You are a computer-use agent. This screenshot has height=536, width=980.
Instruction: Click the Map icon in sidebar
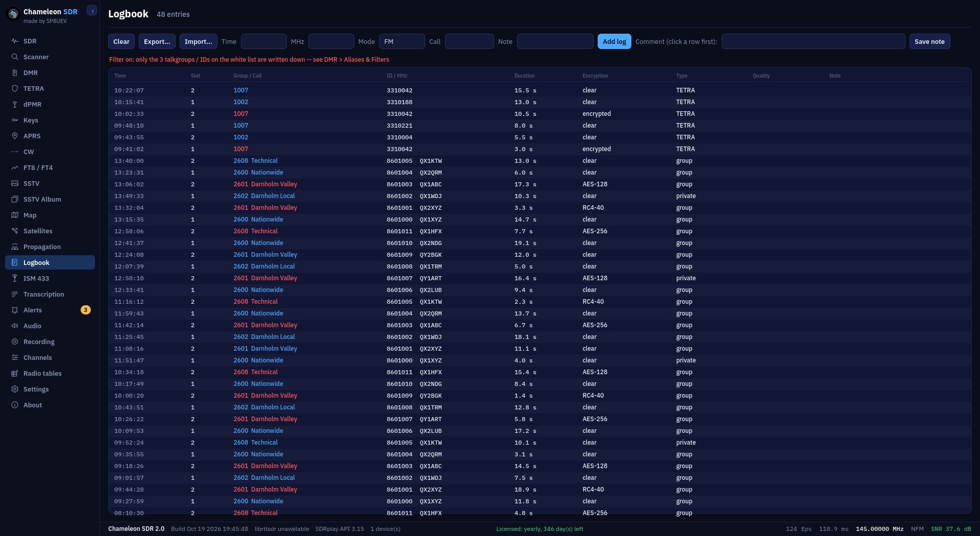pos(15,215)
